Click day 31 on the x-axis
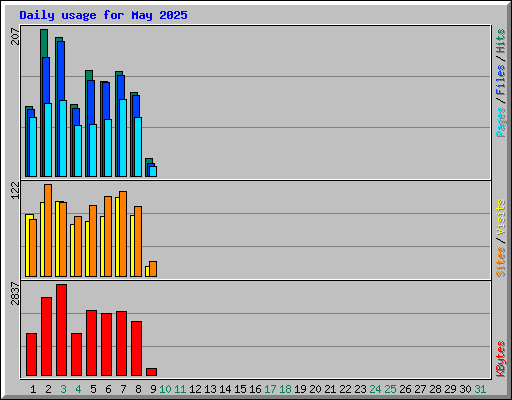512x400 pixels. tap(480, 389)
